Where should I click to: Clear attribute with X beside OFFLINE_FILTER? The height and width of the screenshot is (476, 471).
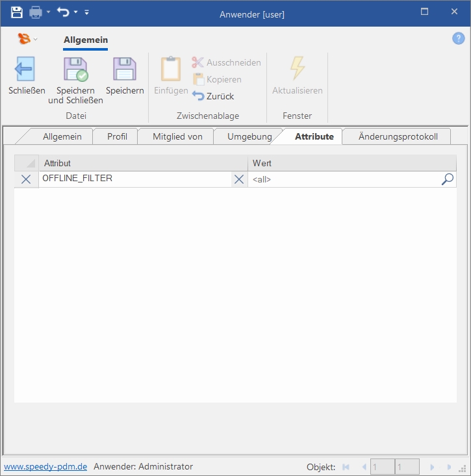click(239, 180)
